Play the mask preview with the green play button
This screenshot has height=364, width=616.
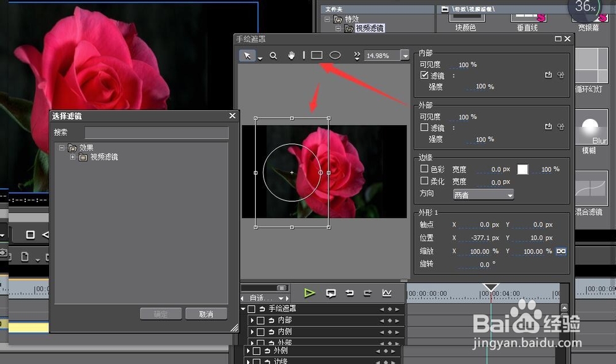[x=310, y=293]
